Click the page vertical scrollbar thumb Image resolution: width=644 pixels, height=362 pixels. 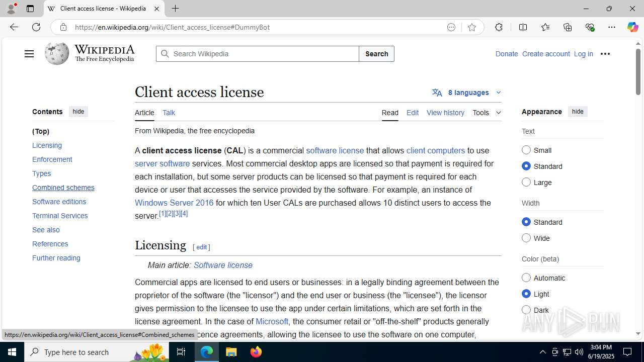pos(638,71)
